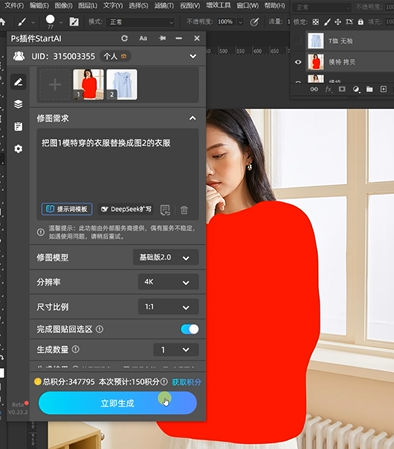Hide the 模特 拷贝 layer
The width and height of the screenshot is (394, 449).
298,62
